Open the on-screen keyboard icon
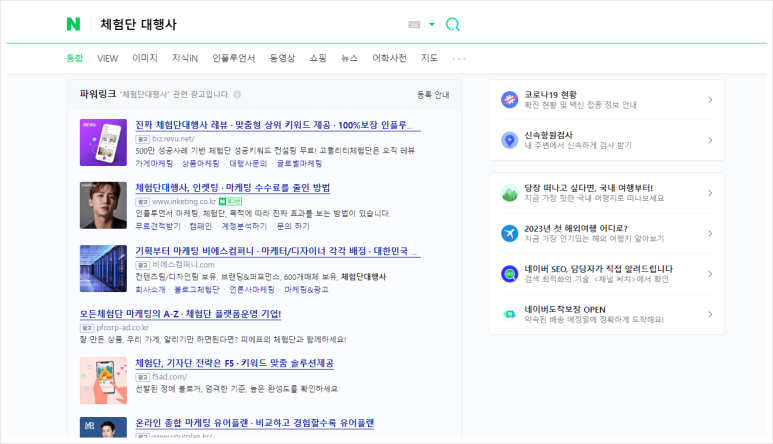The height and width of the screenshot is (444, 773). 414,25
